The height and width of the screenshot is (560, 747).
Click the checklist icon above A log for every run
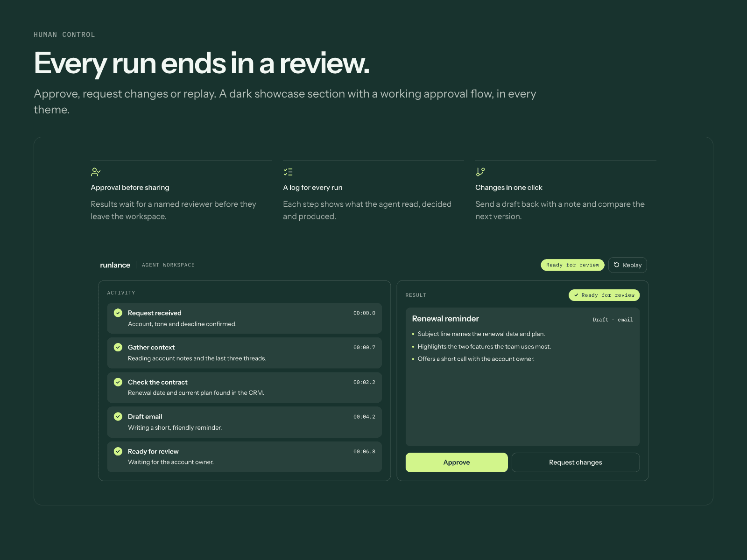pyautogui.click(x=288, y=172)
